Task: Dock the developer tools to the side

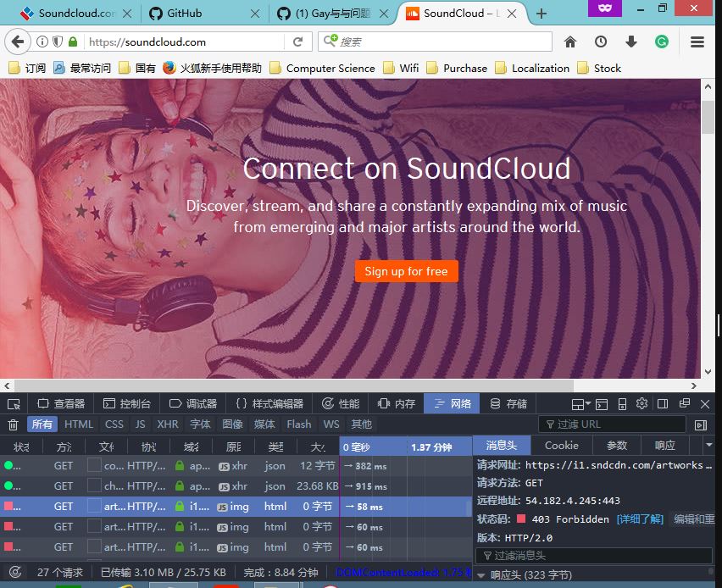Action: click(x=663, y=403)
